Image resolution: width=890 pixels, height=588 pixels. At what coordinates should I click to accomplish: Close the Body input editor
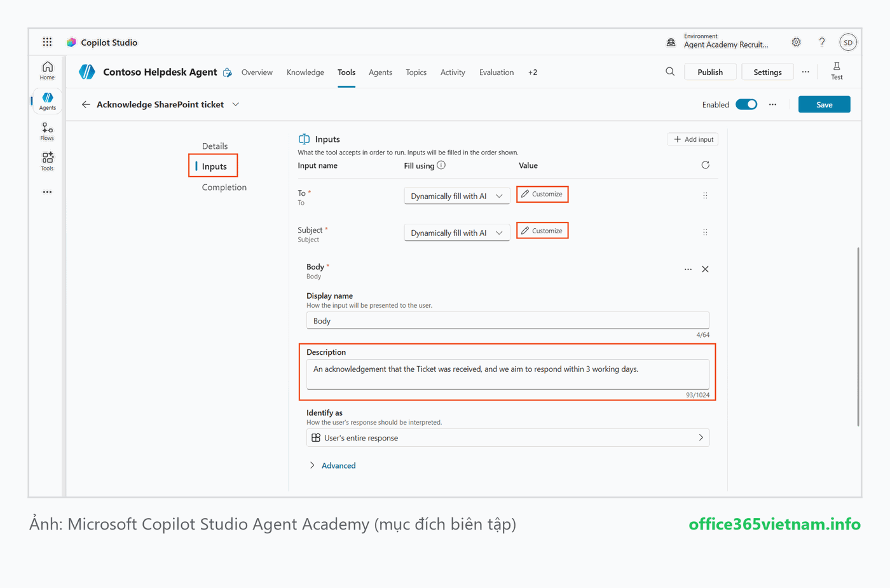click(705, 270)
